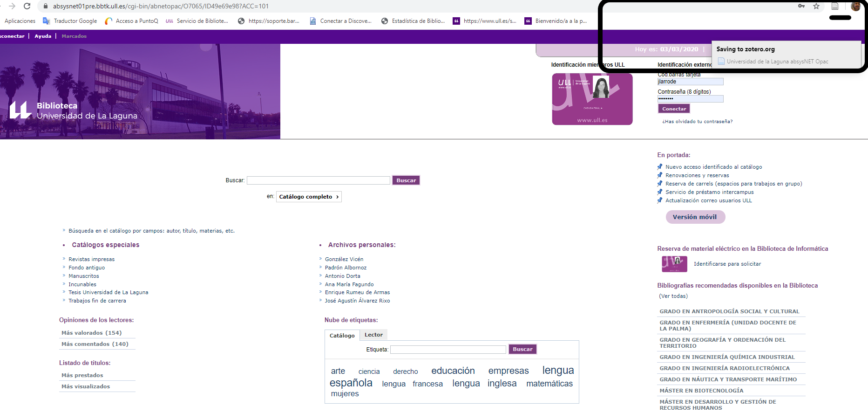Image resolution: width=868 pixels, height=413 pixels.
Task: Click the site padlock icon in address bar
Action: point(46,6)
